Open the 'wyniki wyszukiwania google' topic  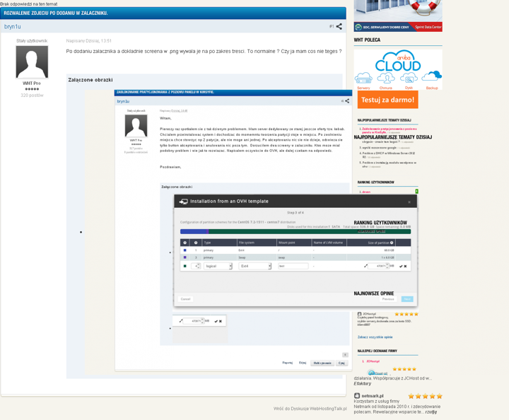[379, 148]
